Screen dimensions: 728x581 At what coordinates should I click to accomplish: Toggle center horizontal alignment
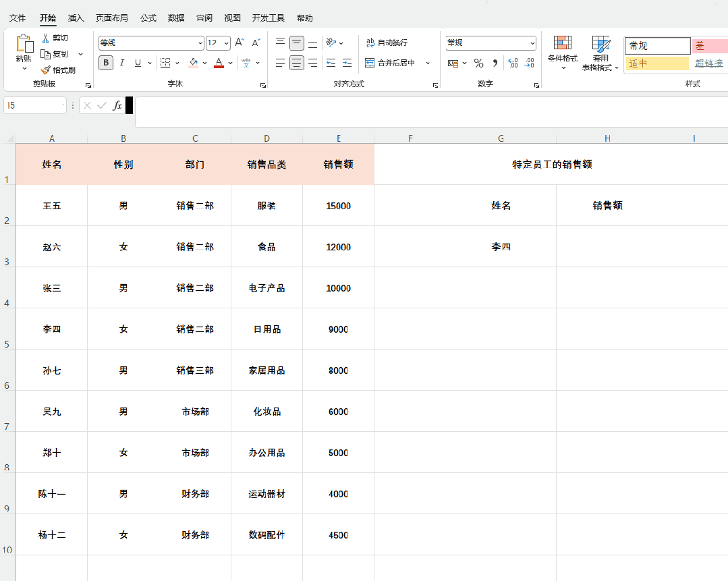point(297,63)
